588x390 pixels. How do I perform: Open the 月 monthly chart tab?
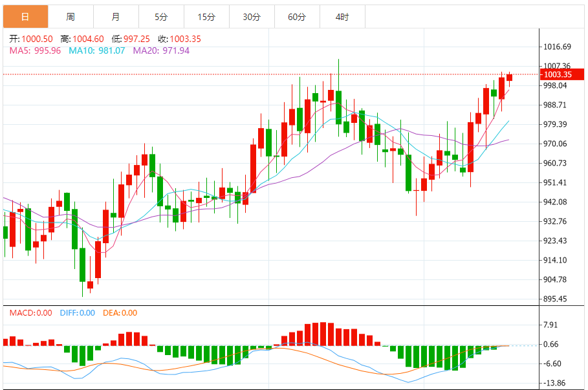(116, 17)
